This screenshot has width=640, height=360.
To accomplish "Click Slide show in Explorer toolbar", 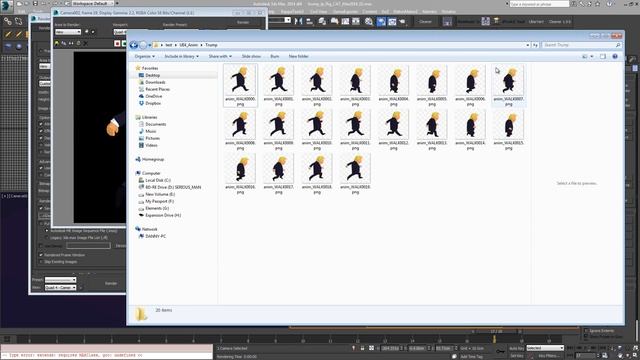I will (251, 56).
